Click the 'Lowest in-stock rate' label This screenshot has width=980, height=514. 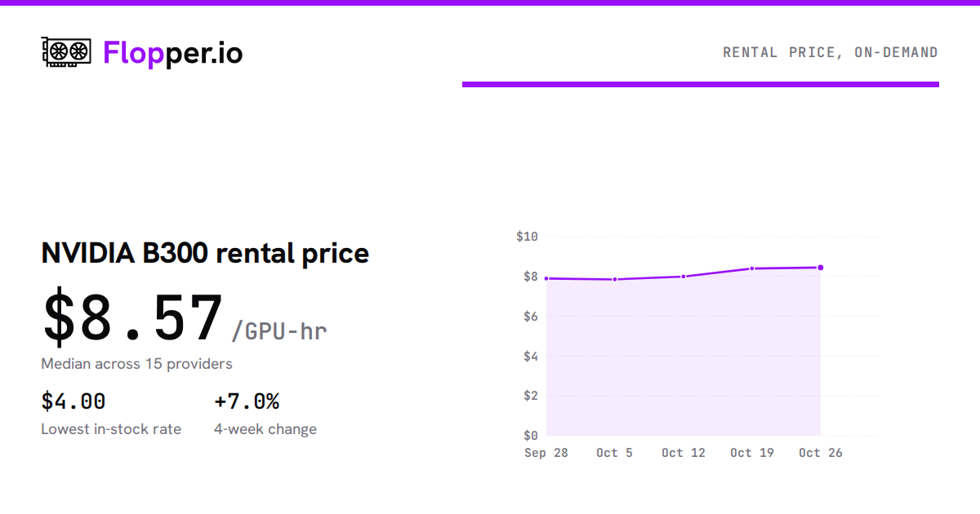pos(111,429)
